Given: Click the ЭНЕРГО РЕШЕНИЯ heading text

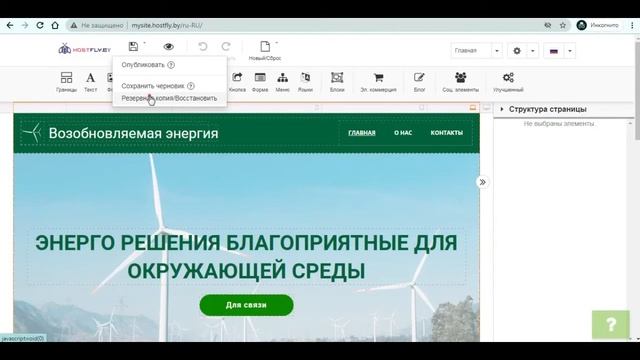Looking at the screenshot, I should pos(246,256).
